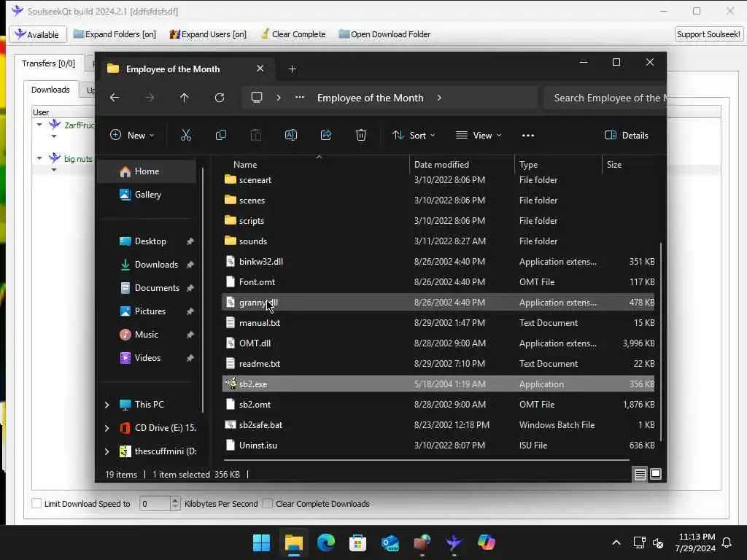
Task: Open pinned Music folder in sidebar
Action: 147,334
